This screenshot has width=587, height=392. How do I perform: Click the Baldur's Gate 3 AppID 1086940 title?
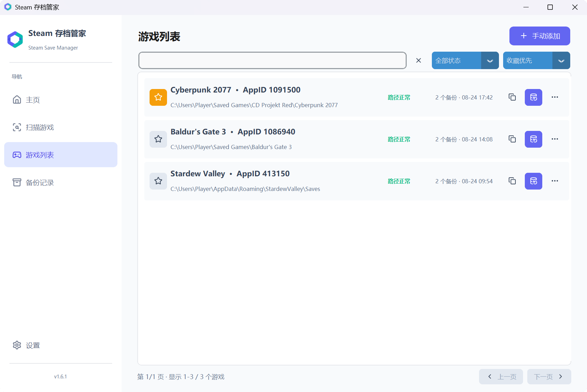click(233, 132)
